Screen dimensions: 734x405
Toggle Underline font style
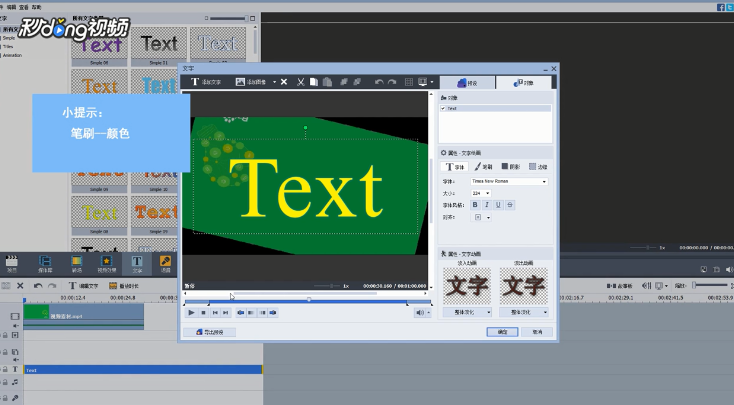click(x=498, y=205)
